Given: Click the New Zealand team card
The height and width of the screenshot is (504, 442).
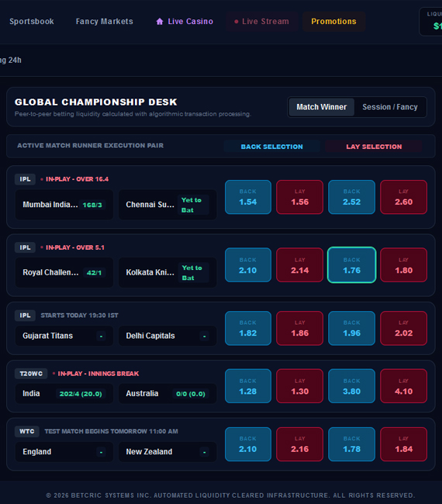Looking at the screenshot, I should (x=167, y=451).
